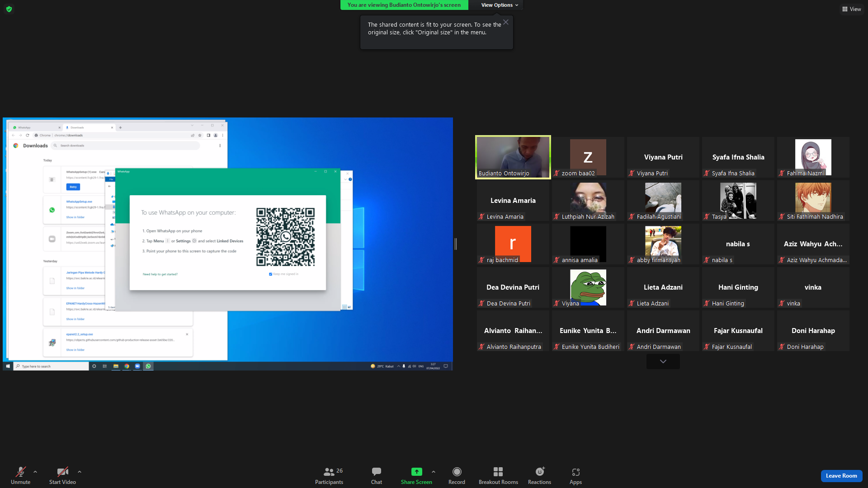Click Fahima Nazmi's avatar tile
The height and width of the screenshot is (488, 868).
813,157
